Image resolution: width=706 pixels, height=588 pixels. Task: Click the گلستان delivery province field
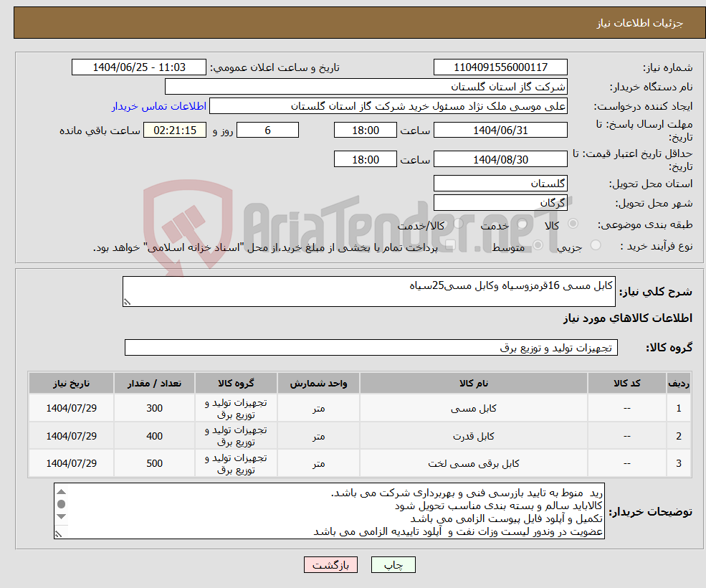click(500, 184)
